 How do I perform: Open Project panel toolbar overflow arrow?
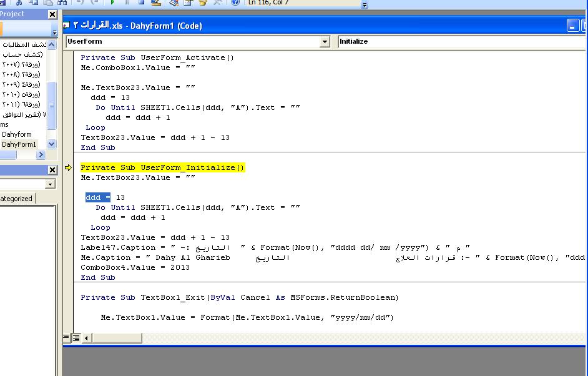(x=54, y=32)
